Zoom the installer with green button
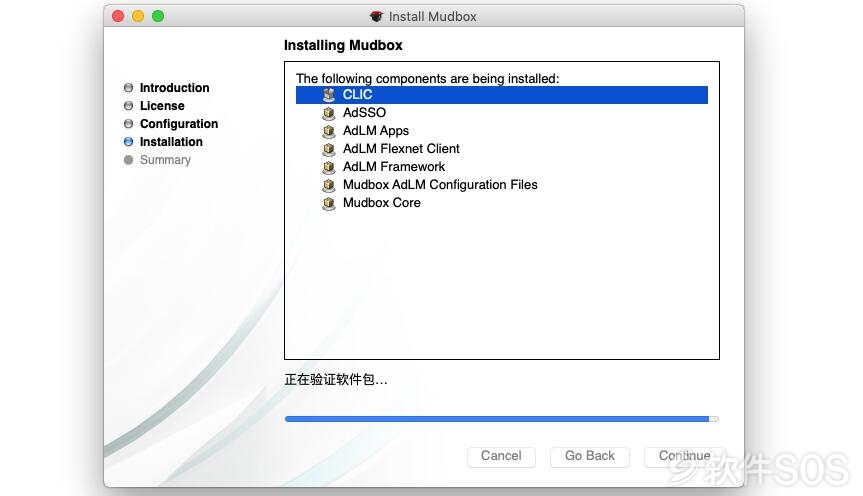 click(158, 17)
